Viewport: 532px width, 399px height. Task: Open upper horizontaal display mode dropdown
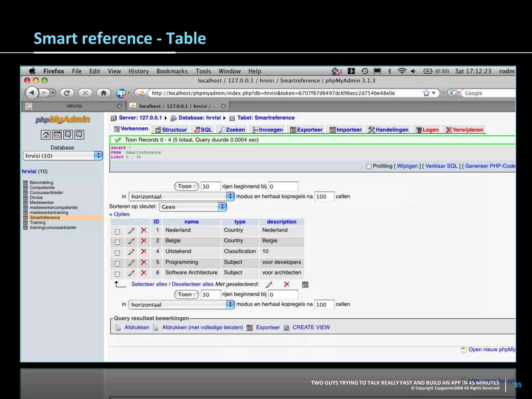click(182, 196)
